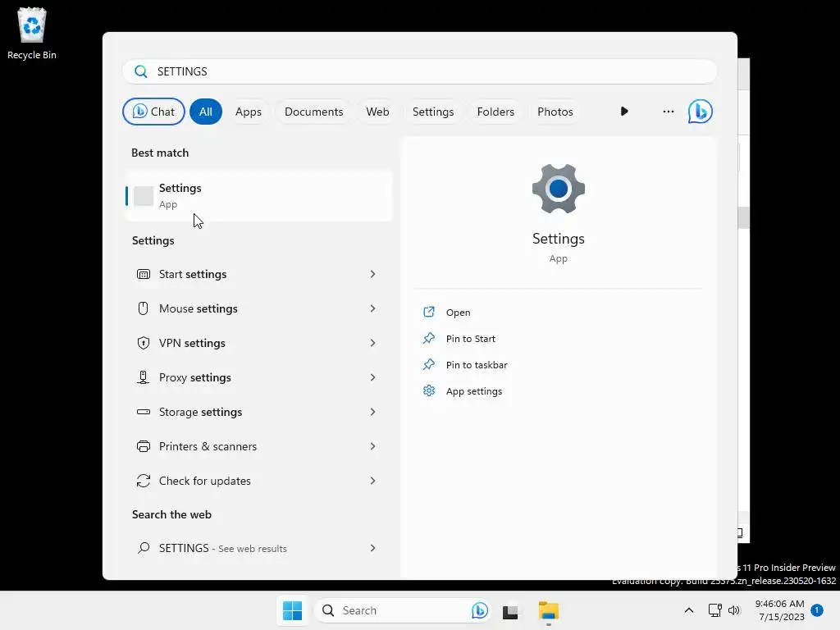
Task: Click the pin icon next to Pin to taskbar
Action: click(428, 364)
